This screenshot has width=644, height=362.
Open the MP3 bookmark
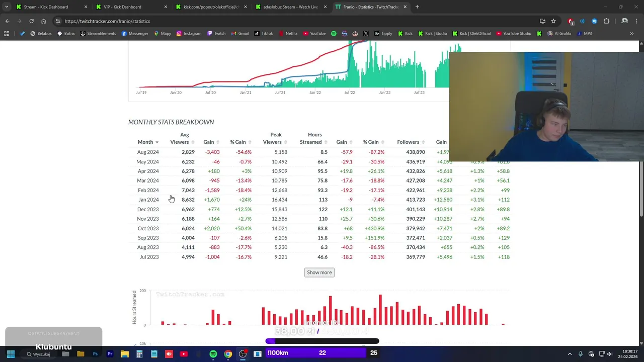pyautogui.click(x=585, y=34)
